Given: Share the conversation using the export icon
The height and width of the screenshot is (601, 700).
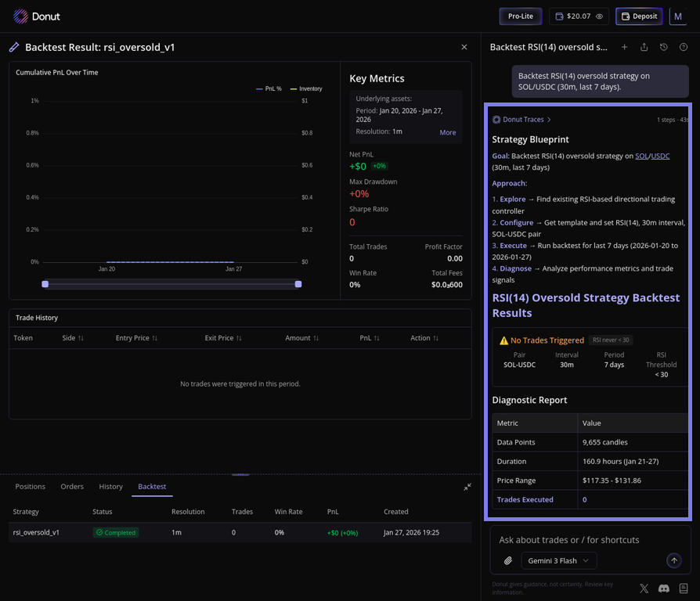Looking at the screenshot, I should (x=643, y=47).
